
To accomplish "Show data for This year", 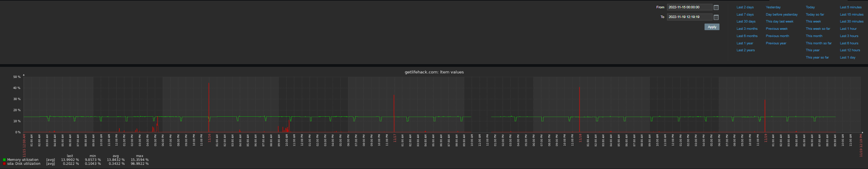I will (x=813, y=50).
